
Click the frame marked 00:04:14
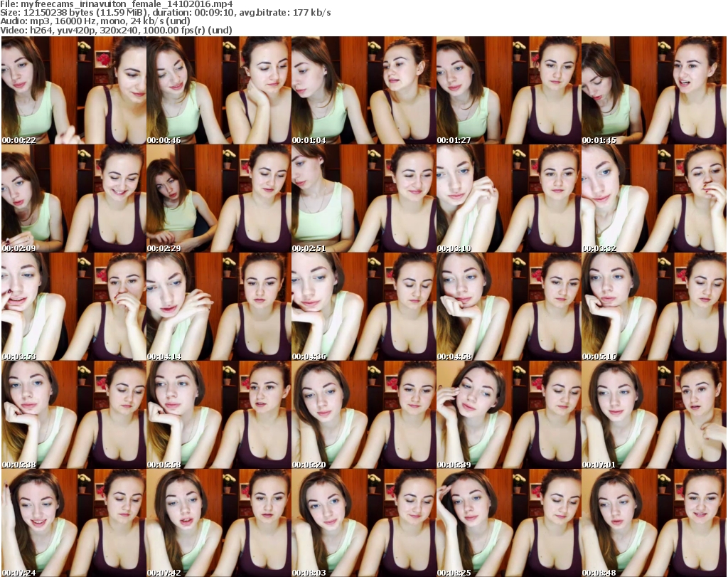[x=219, y=307]
